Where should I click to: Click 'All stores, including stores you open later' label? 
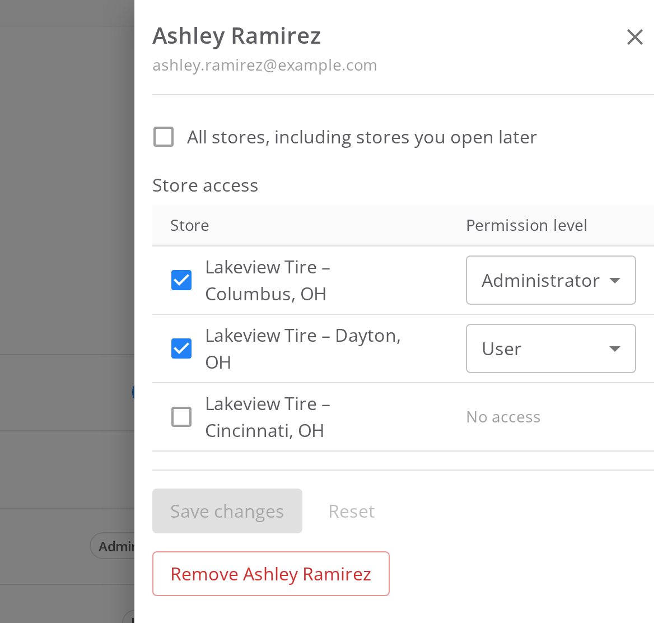point(362,137)
